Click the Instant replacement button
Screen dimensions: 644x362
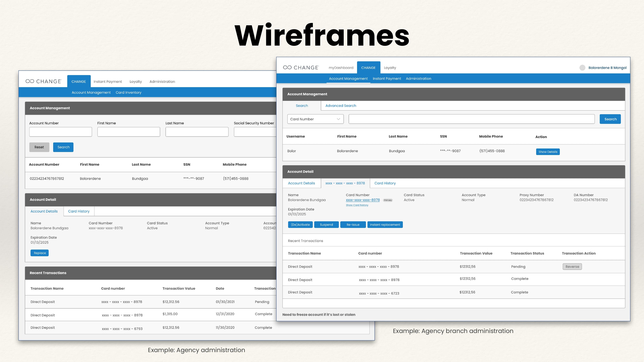385,225
